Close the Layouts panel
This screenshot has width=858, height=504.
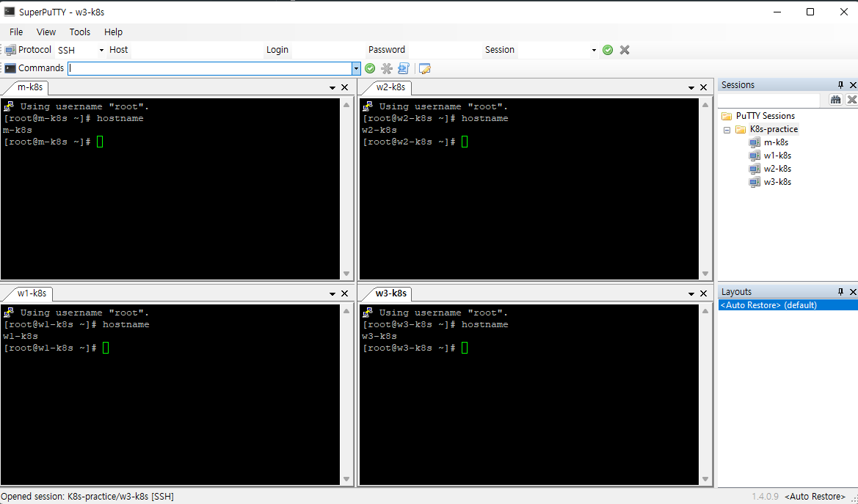[853, 292]
